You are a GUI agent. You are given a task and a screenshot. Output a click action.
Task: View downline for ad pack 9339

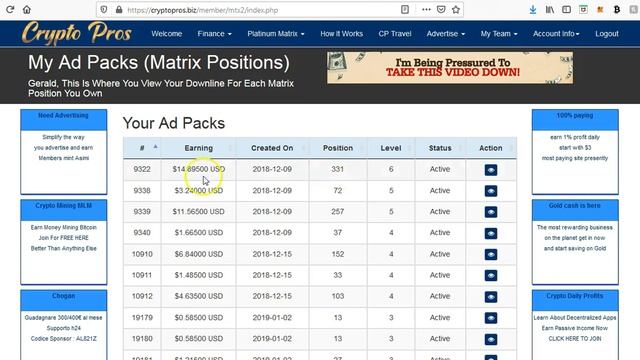click(x=491, y=212)
